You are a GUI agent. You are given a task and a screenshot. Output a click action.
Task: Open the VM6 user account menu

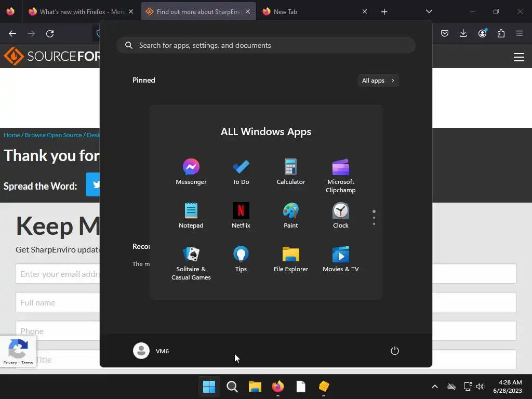click(x=151, y=351)
